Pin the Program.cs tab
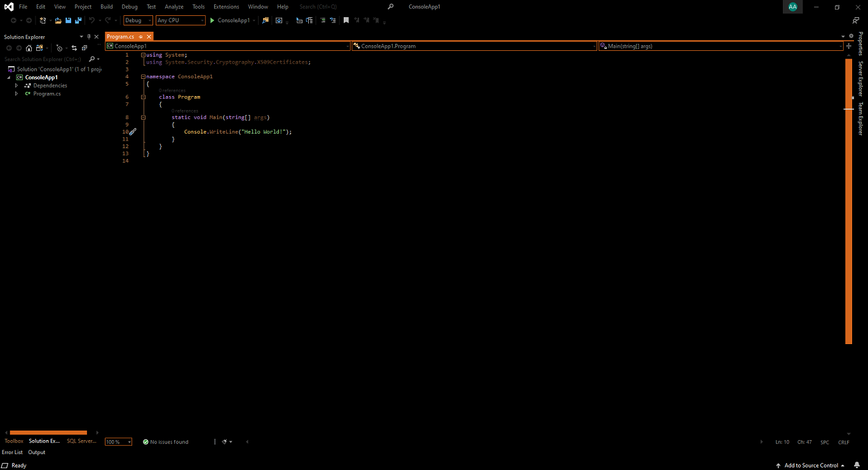The image size is (868, 470). (x=140, y=37)
